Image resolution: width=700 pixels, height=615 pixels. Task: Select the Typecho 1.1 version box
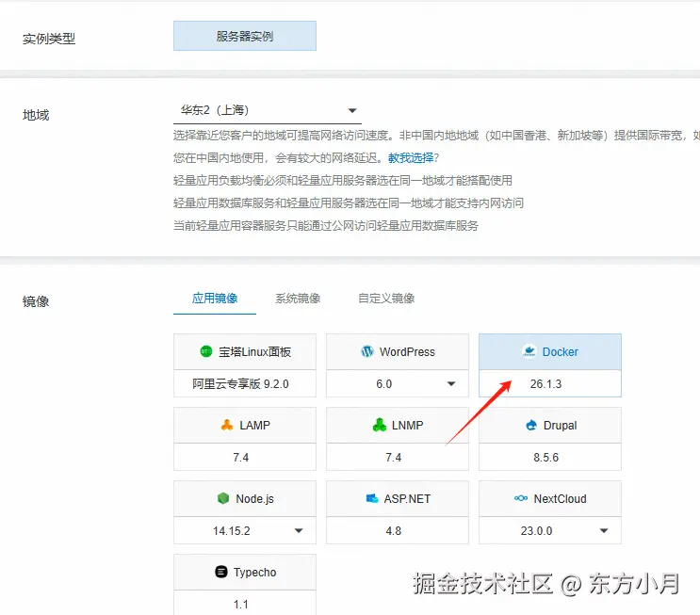point(245,603)
